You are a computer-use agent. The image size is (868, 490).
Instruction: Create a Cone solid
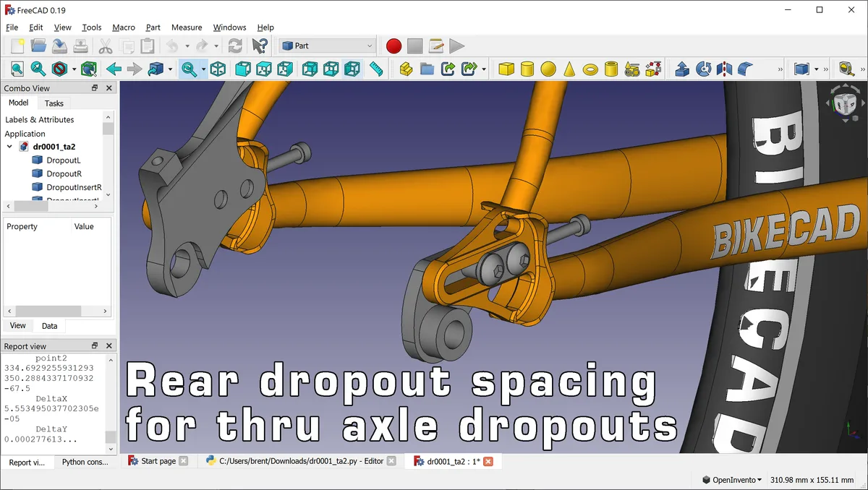(x=569, y=69)
